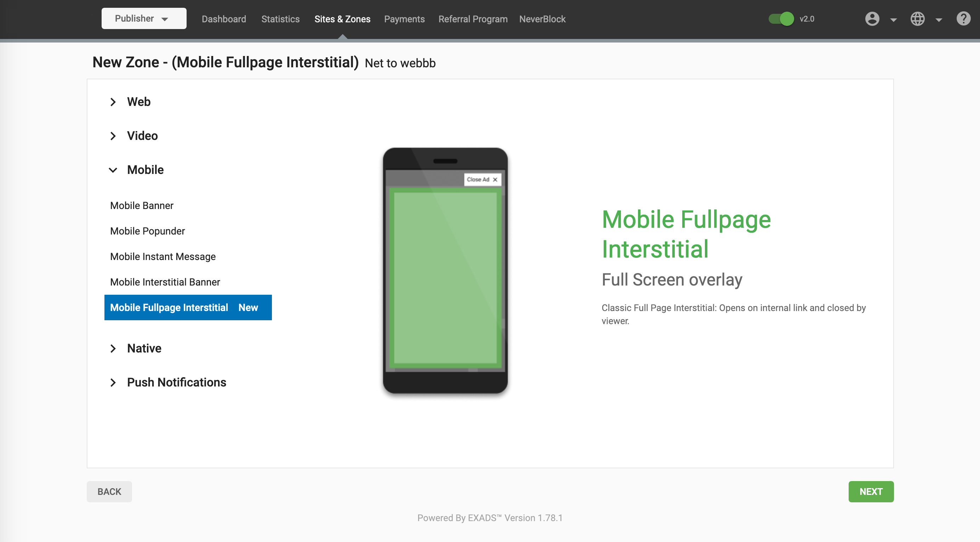Collapse the Mobile zone category

pos(145,170)
